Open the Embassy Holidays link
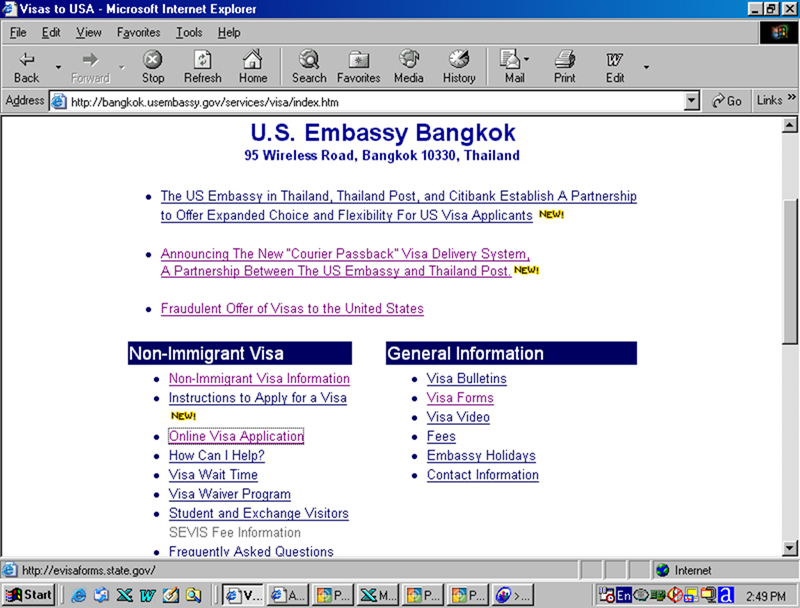This screenshot has width=800, height=608. [481, 455]
